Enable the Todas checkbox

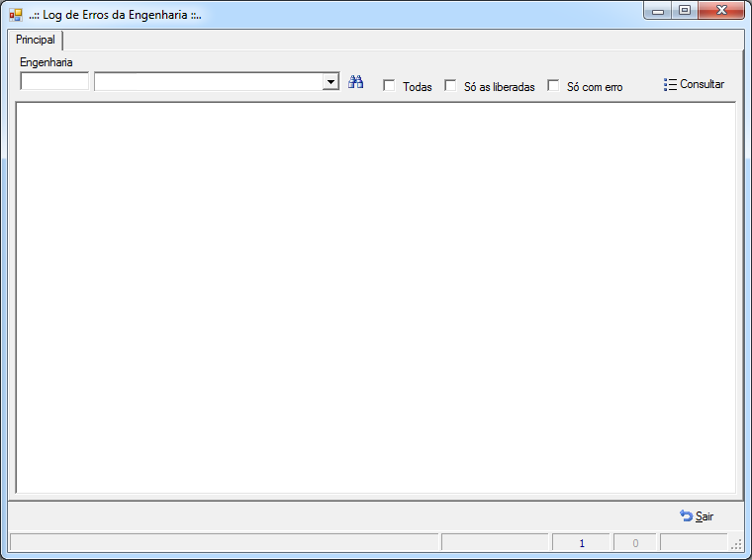389,86
